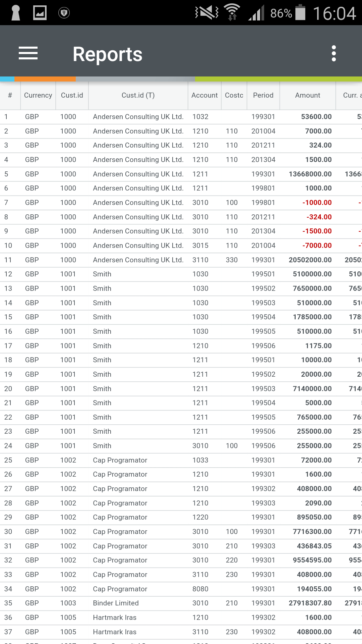Tap the image notification icon
362x644 pixels.
coord(40,13)
